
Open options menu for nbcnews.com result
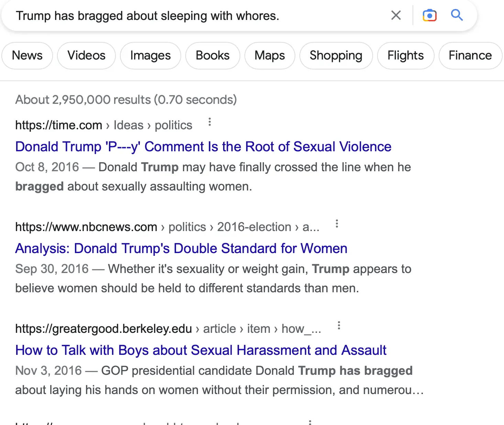pos(337,224)
